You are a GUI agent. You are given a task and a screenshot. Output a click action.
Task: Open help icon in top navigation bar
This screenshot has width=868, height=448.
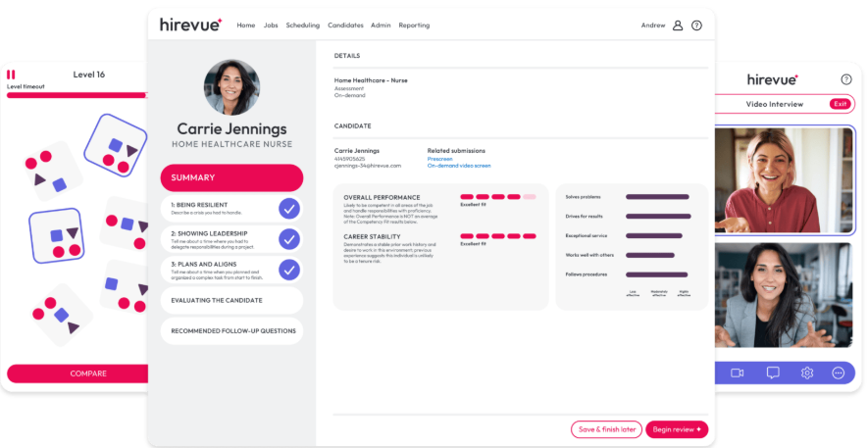696,25
